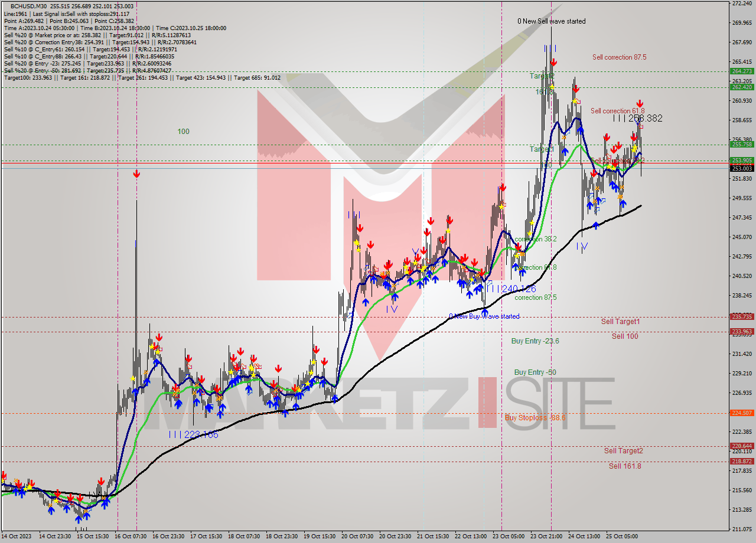The height and width of the screenshot is (543, 756).
Task: Click the '14 Oct 2023' date label
Action: [x=15, y=537]
